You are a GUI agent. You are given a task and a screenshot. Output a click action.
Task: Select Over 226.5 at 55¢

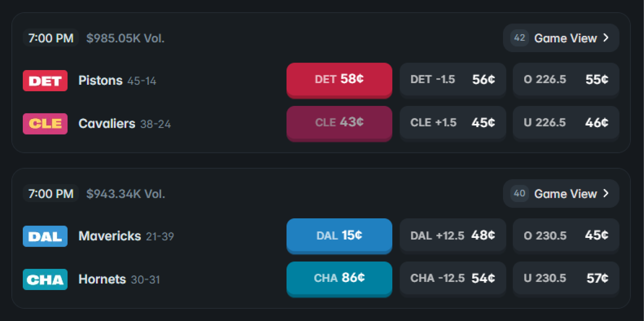[566, 80]
